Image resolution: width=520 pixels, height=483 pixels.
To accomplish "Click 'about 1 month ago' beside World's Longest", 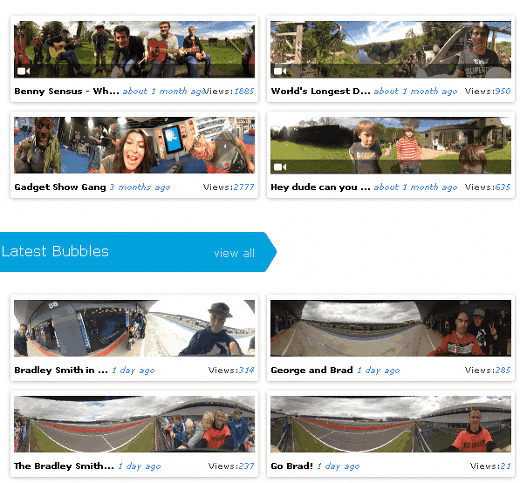I will pos(415,91).
